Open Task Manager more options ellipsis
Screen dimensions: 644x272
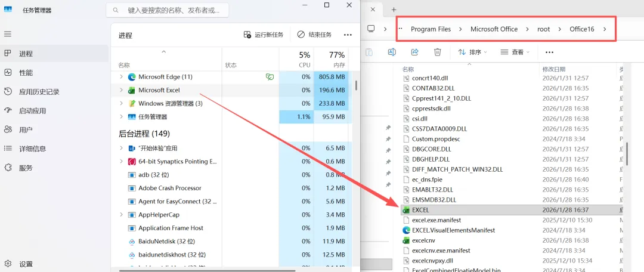click(x=348, y=35)
